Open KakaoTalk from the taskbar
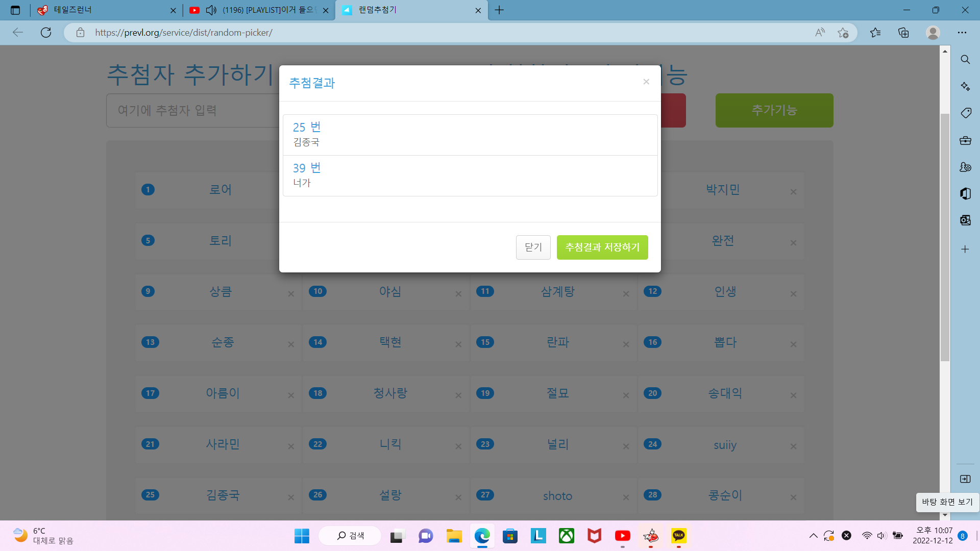 [x=678, y=536]
